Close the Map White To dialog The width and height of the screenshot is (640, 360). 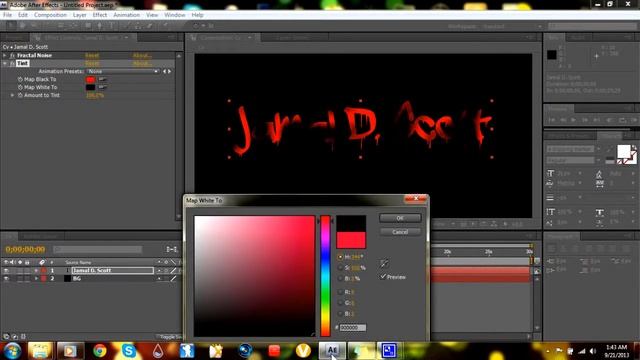[x=416, y=198]
